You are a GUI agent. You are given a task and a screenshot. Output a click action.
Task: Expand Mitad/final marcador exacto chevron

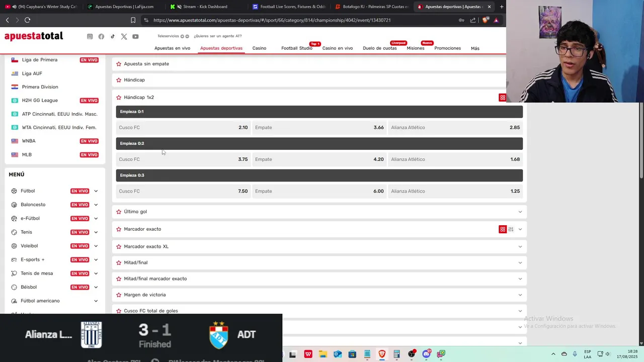click(520, 279)
